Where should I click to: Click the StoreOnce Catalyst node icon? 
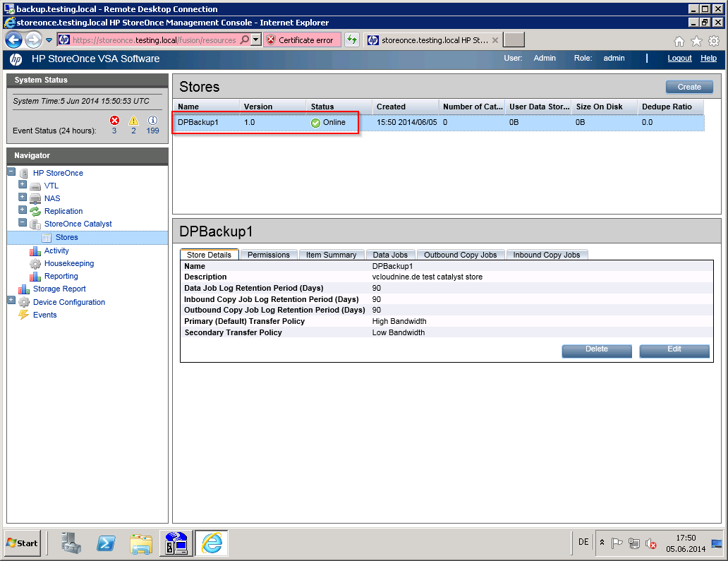[x=35, y=224]
